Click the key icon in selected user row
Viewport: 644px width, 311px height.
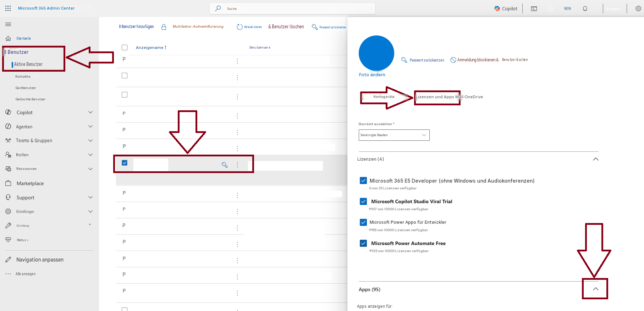point(225,165)
